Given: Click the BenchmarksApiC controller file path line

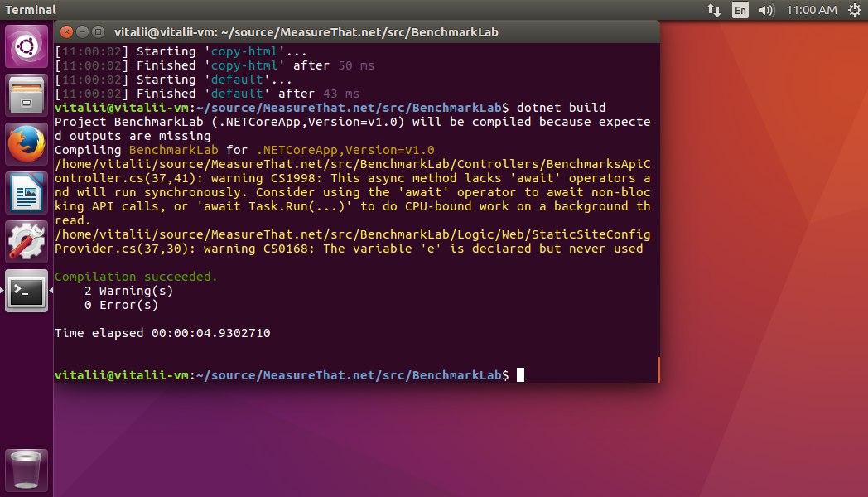Looking at the screenshot, I should [352, 164].
